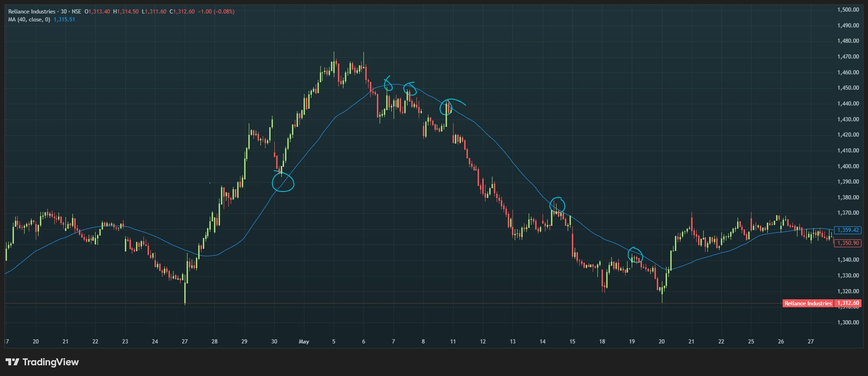The height and width of the screenshot is (376, 868).
Task: Click date 18 on the time axis
Action: (602, 342)
